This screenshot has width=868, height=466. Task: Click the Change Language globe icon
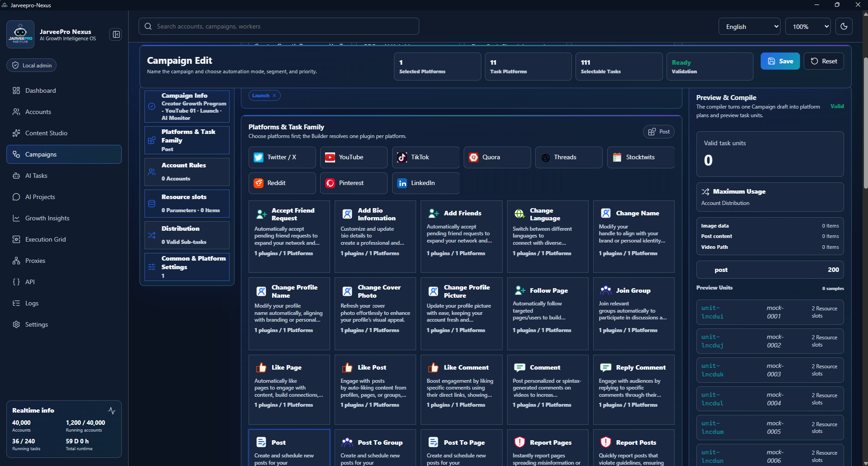(519, 214)
